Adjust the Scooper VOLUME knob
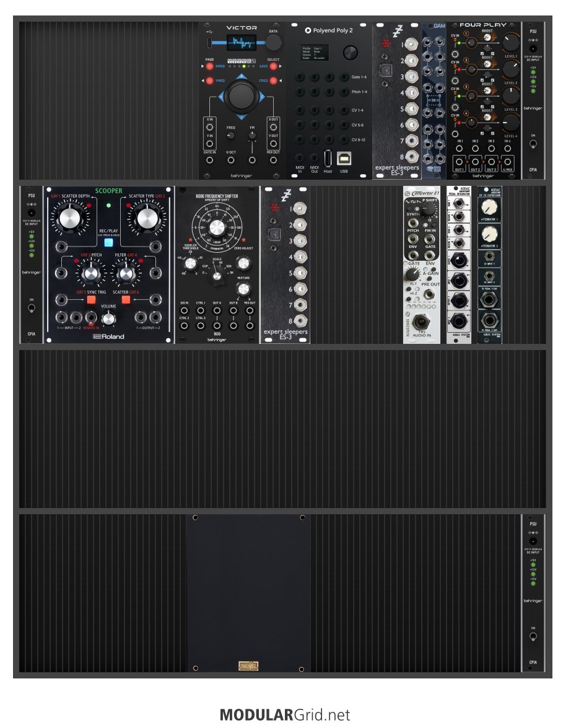 108,318
